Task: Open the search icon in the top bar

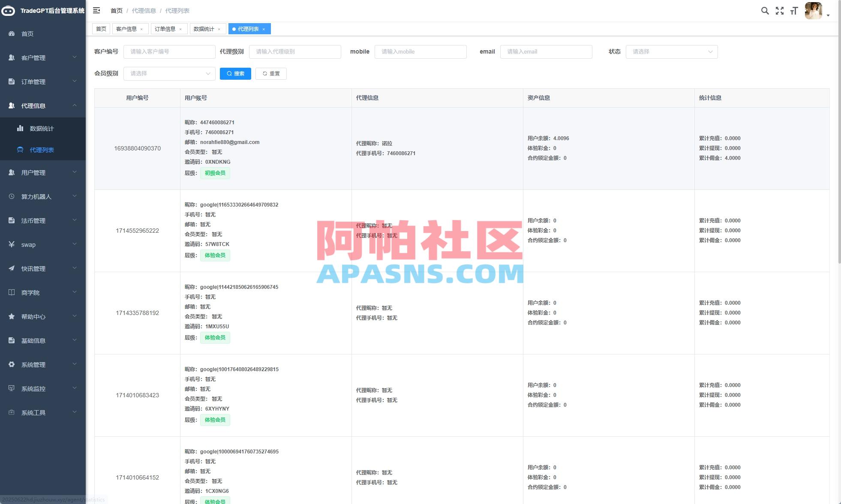Action: (x=765, y=10)
